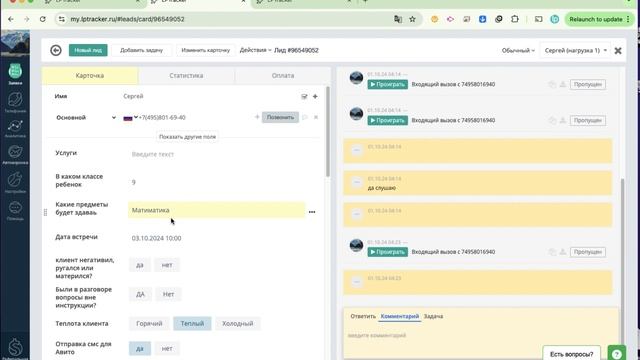Select the Ответить tab
The image size is (640, 360).
pos(363,316)
